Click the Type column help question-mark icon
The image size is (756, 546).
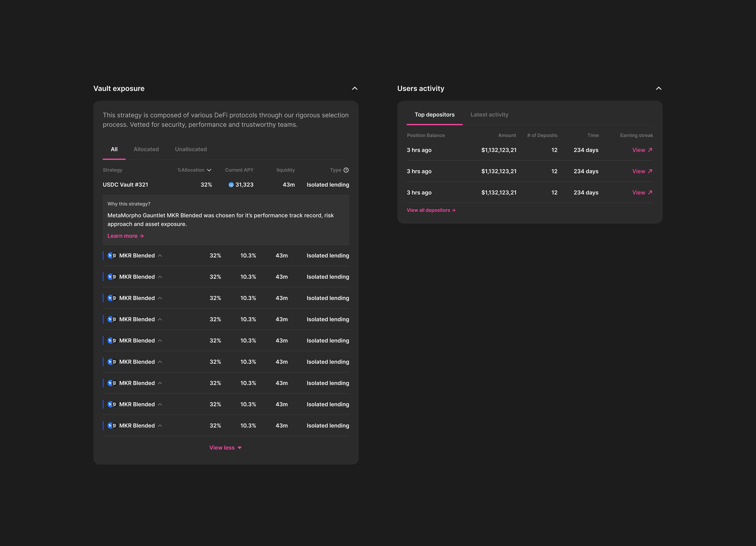346,170
